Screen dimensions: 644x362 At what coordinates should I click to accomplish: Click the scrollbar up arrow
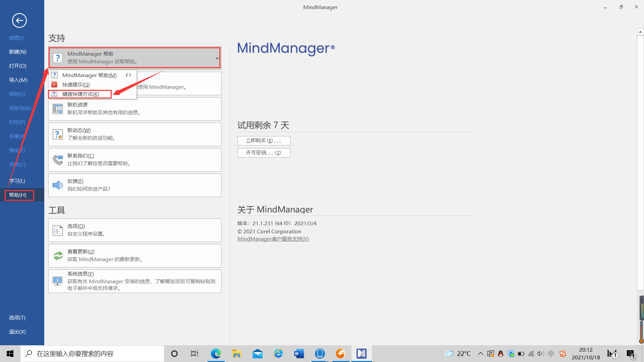click(x=640, y=32)
